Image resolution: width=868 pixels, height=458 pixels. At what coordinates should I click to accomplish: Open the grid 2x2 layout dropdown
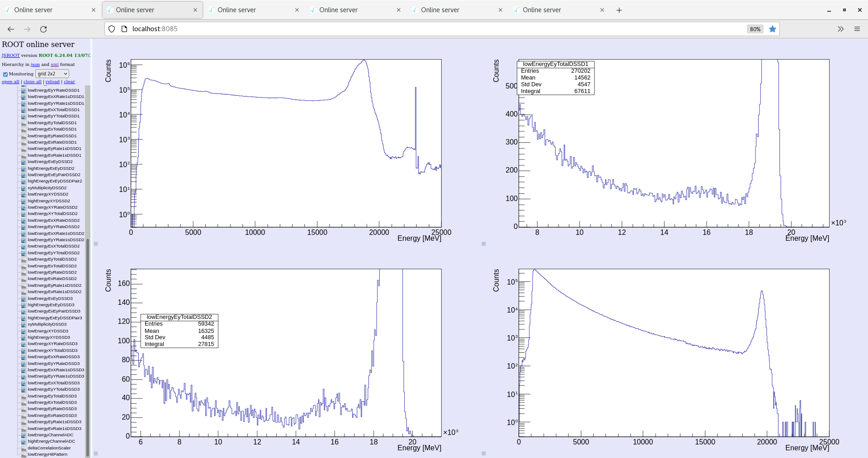click(x=52, y=74)
